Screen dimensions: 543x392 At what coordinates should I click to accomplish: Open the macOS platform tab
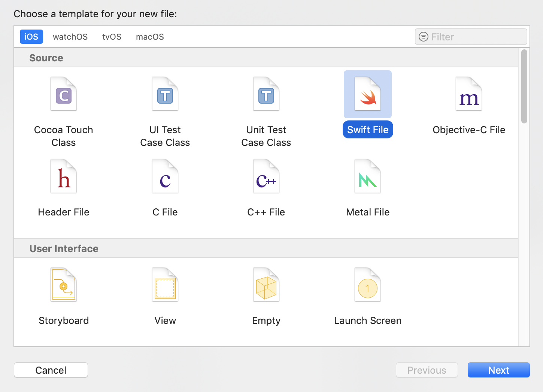[150, 37]
